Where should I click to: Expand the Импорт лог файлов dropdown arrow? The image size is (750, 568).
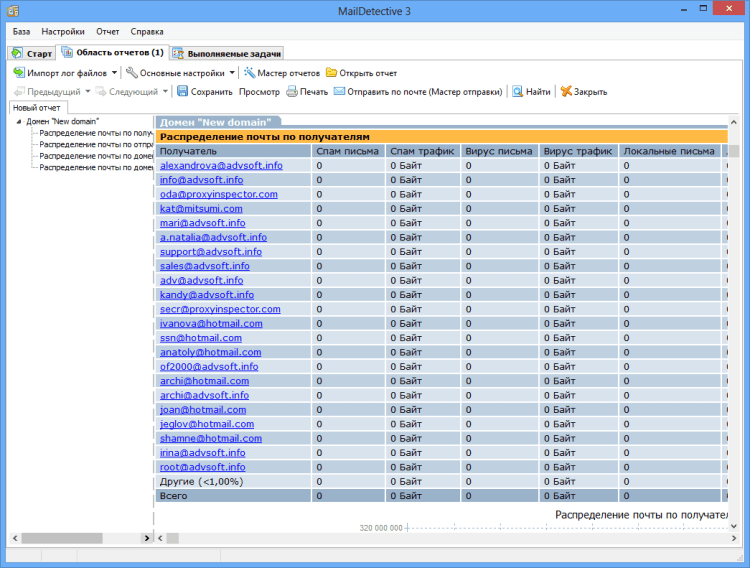point(114,73)
